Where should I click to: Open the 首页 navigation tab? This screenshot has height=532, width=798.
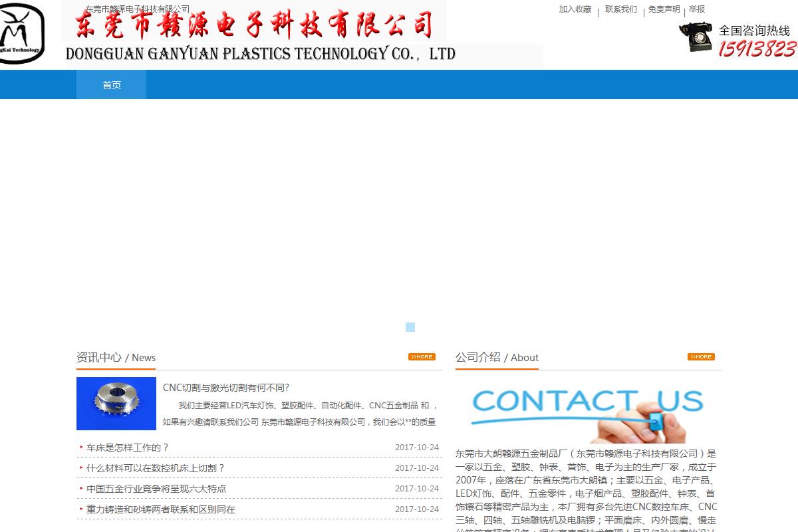[111, 85]
